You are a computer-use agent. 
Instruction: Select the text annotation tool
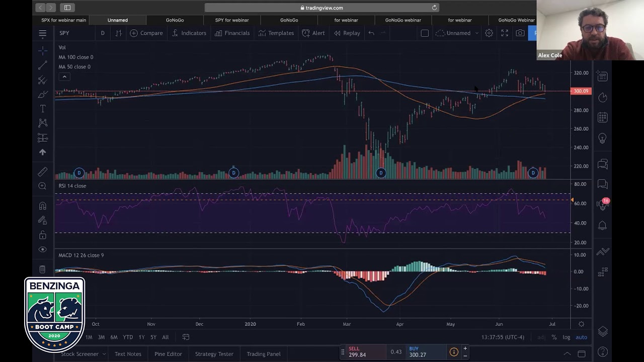click(x=43, y=109)
